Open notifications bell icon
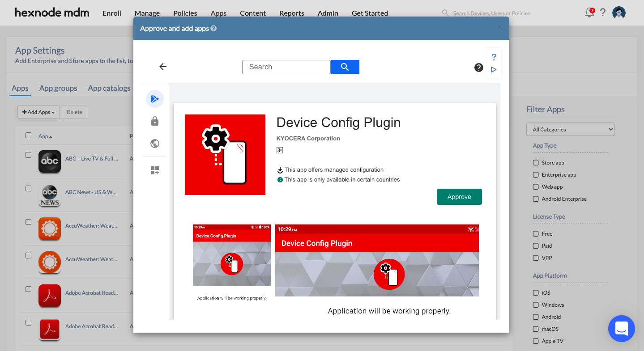The width and height of the screenshot is (644, 351). [589, 13]
